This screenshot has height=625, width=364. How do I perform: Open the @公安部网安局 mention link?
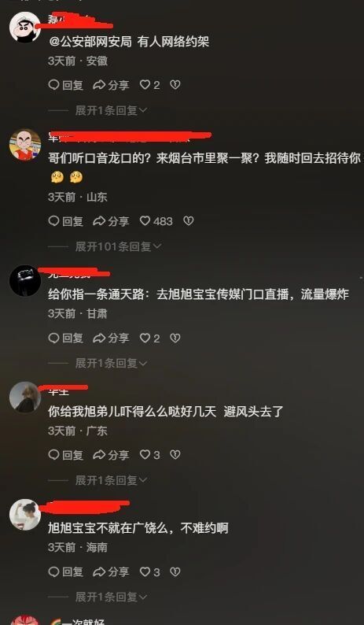90,42
